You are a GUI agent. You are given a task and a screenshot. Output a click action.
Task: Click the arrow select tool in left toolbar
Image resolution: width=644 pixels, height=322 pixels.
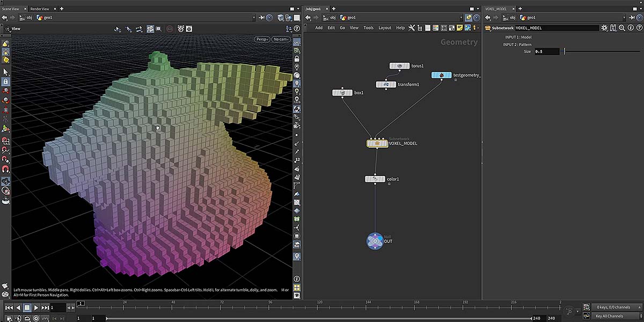point(5,71)
